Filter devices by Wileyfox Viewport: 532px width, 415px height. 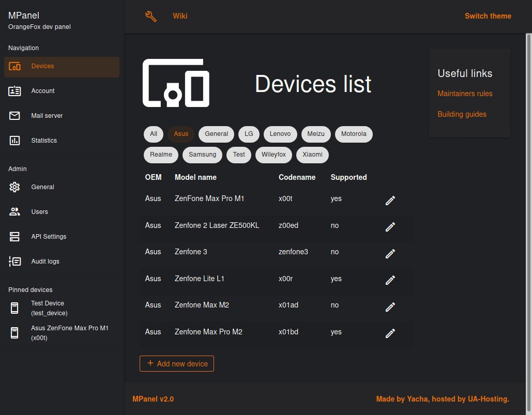pyautogui.click(x=273, y=155)
